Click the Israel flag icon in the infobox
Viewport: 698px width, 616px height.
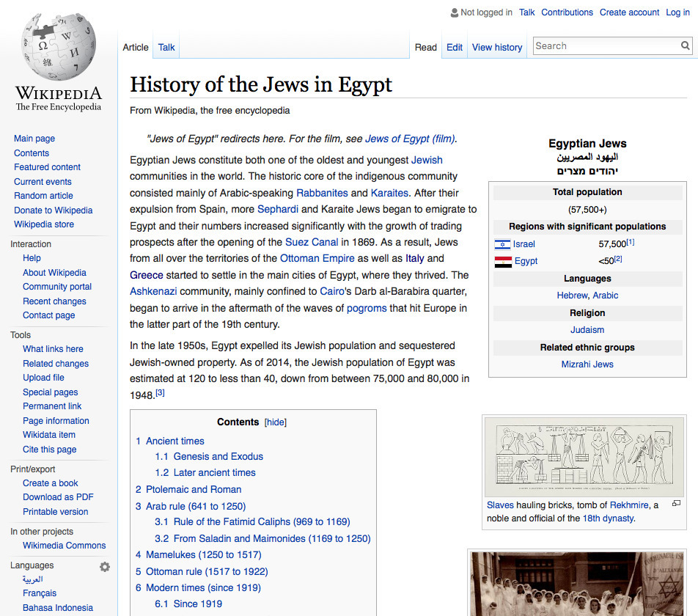click(504, 243)
